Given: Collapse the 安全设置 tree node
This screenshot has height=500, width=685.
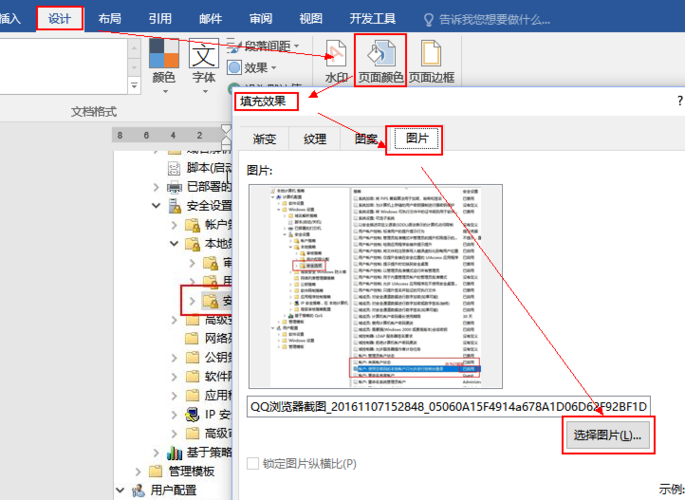Looking at the screenshot, I should (x=156, y=205).
